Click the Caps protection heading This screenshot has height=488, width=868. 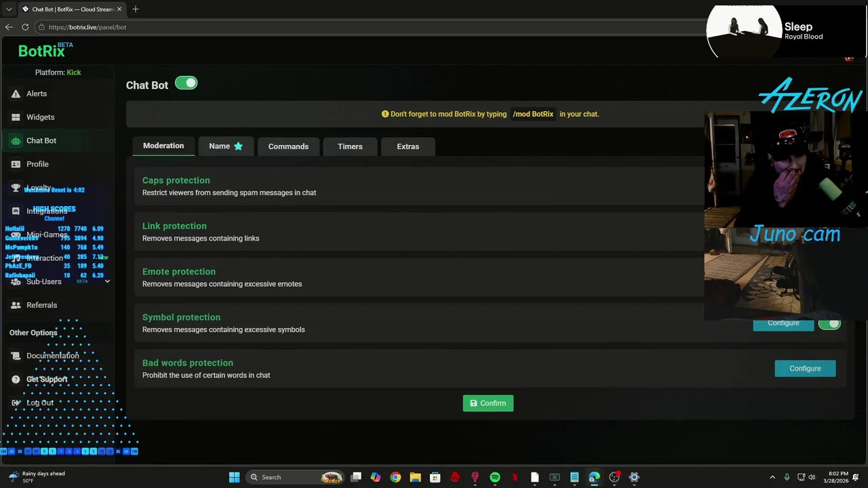click(x=176, y=180)
